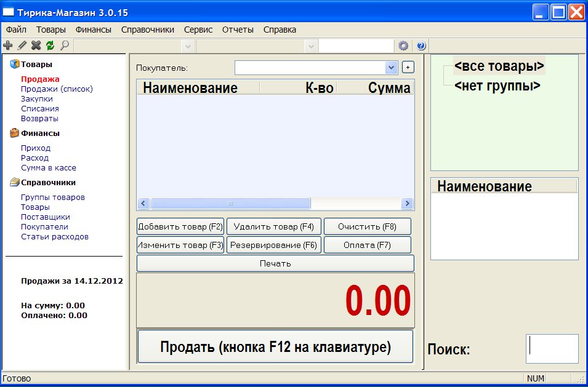588x387 pixels.
Task: Open the second toolbar dropdown arrow
Action: pos(310,46)
